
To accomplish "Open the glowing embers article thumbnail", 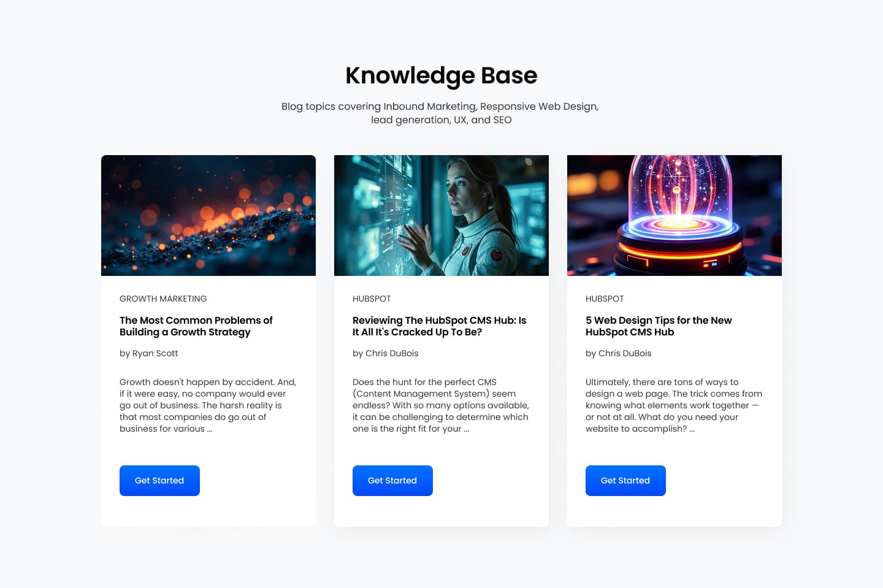I will [x=208, y=215].
